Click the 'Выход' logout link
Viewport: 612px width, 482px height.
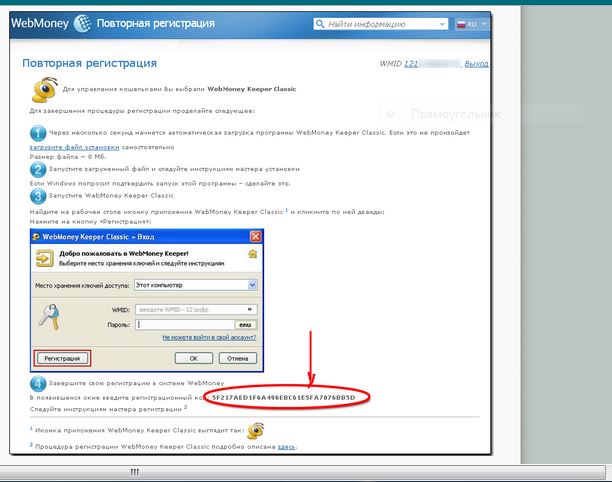coord(476,64)
